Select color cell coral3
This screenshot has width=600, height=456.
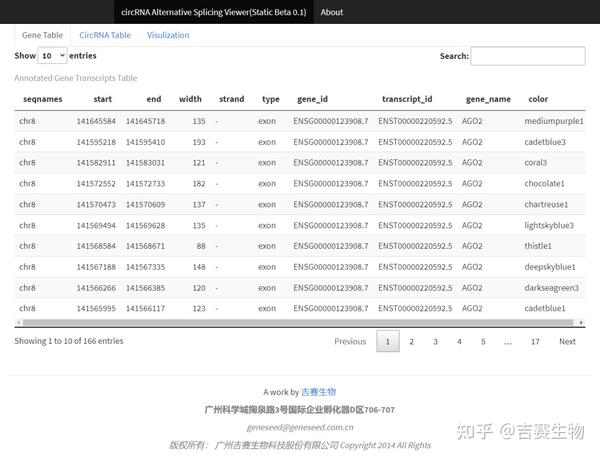(x=535, y=163)
